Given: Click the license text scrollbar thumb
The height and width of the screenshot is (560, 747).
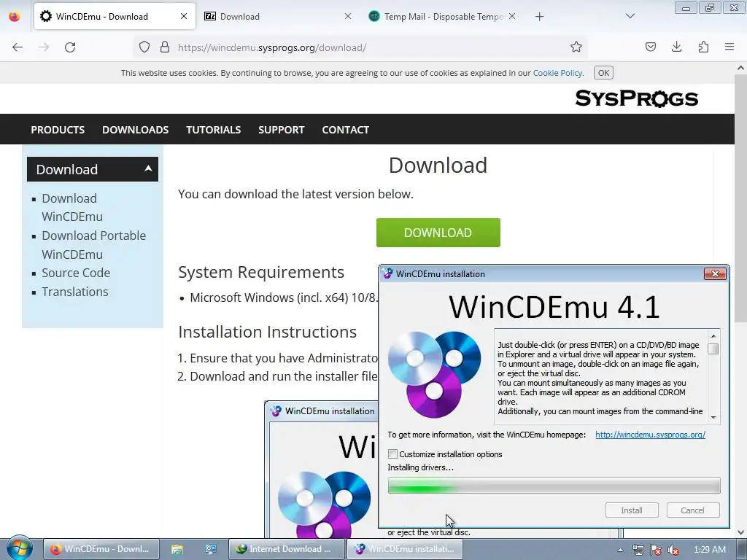Looking at the screenshot, I should [x=713, y=349].
